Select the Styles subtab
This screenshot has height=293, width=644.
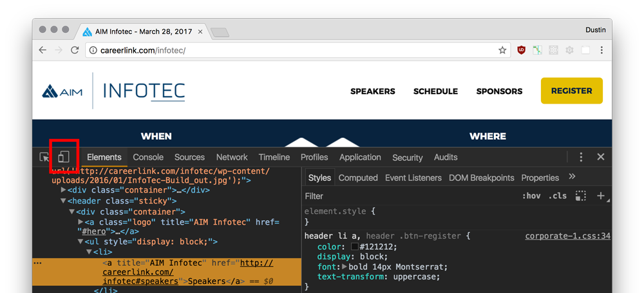[x=319, y=178]
